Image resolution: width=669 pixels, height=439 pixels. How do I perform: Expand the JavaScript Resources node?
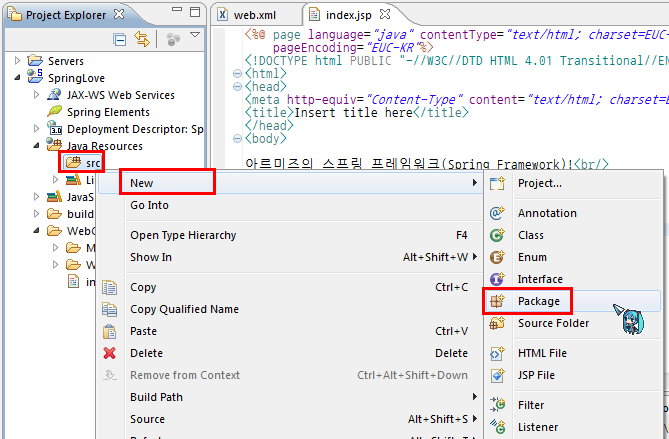[x=37, y=197]
